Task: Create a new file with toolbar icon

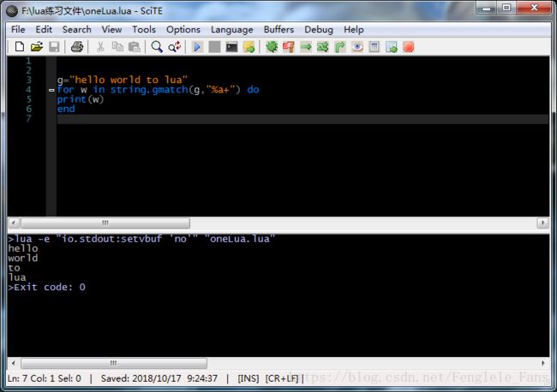Action: click(20, 47)
